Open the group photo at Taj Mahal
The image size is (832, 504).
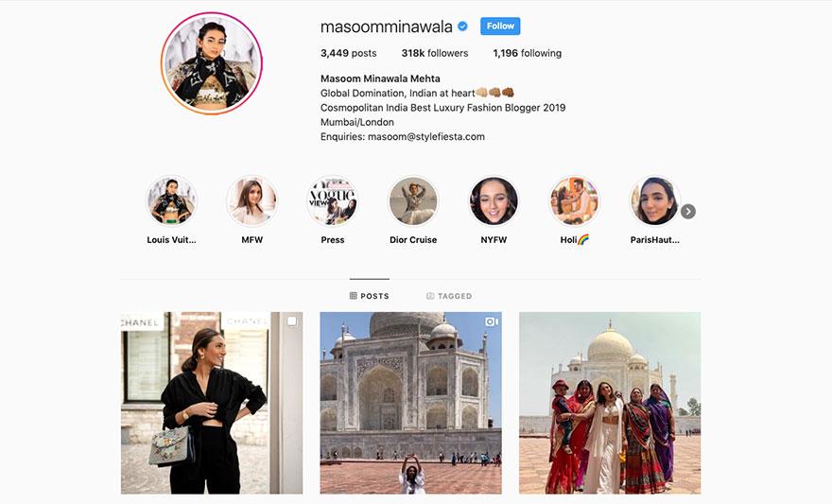[x=610, y=403]
